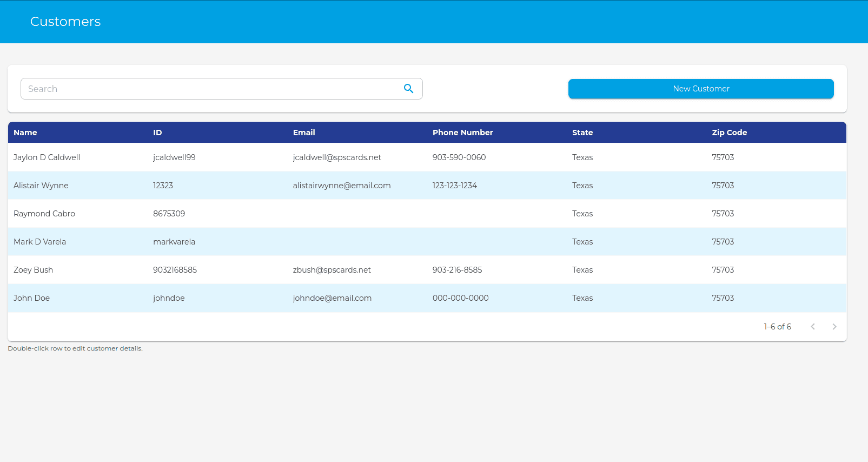Sort by the Name column header
Screen dimensions: 868x462
pos(25,133)
